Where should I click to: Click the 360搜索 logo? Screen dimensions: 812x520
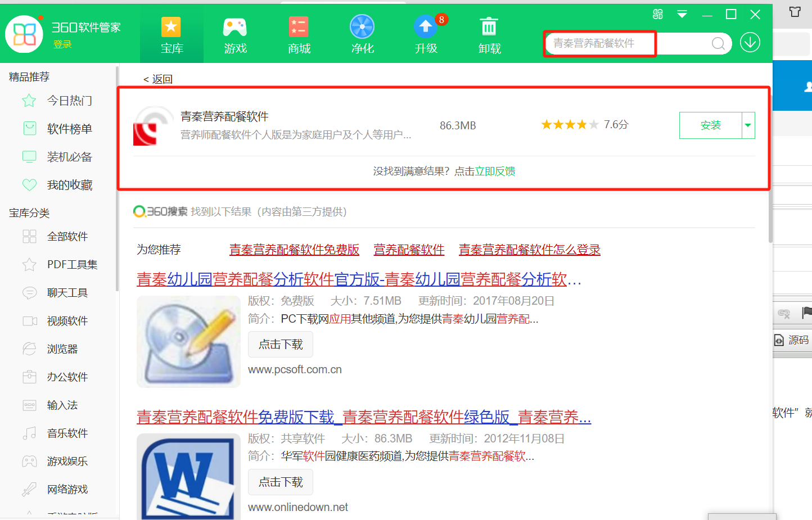coord(160,211)
